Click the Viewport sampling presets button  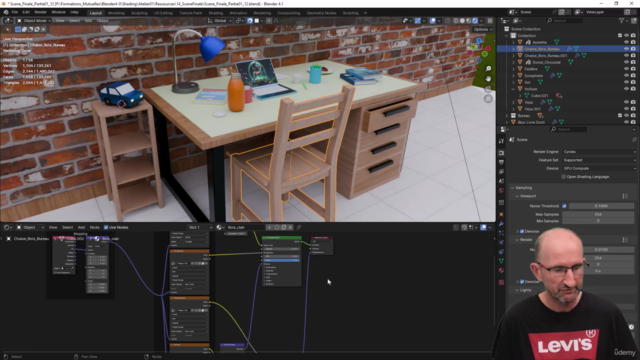[x=625, y=196]
